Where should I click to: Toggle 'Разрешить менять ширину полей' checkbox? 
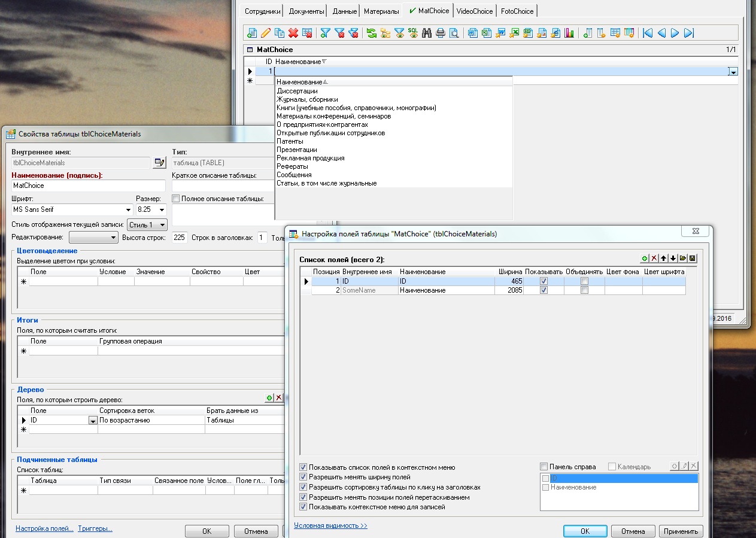coord(303,477)
